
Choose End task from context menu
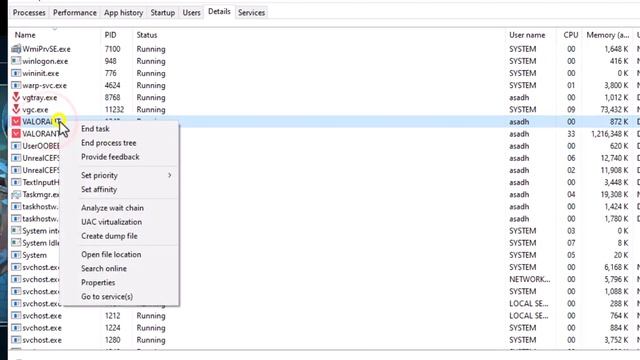95,129
